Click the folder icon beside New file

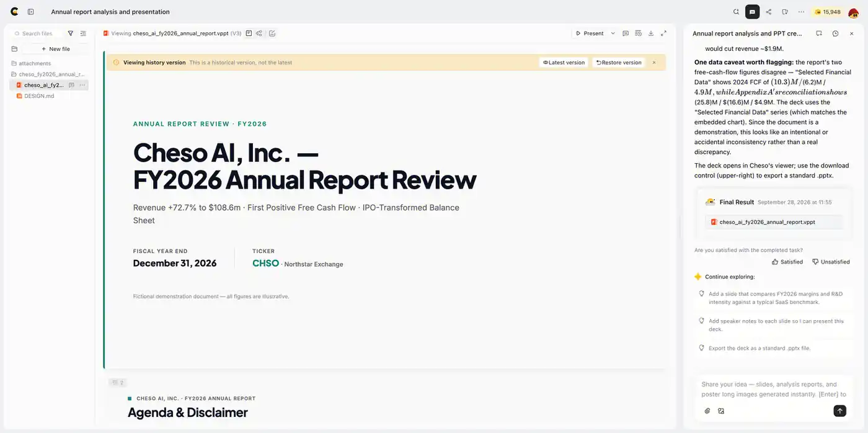click(x=14, y=49)
